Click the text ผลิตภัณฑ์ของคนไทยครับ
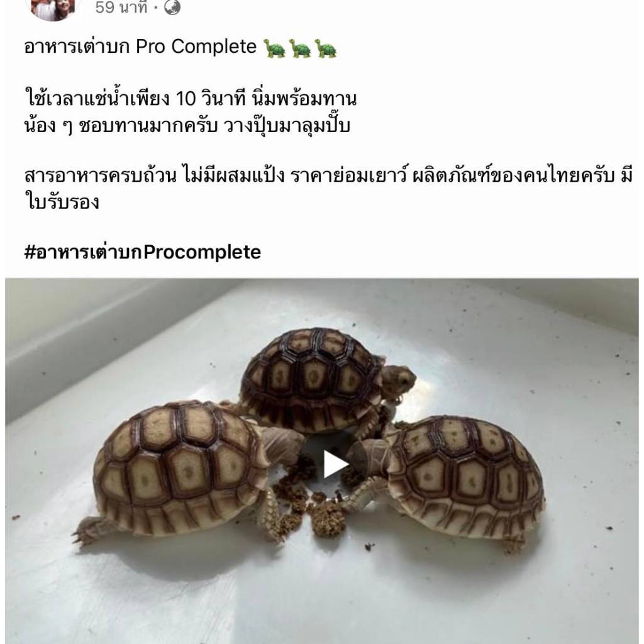 click(x=513, y=175)
